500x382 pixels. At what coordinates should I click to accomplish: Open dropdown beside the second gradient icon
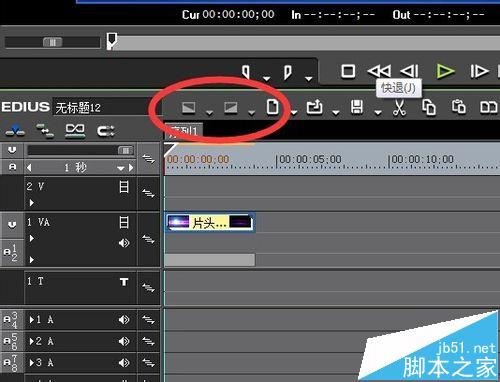coord(252,113)
